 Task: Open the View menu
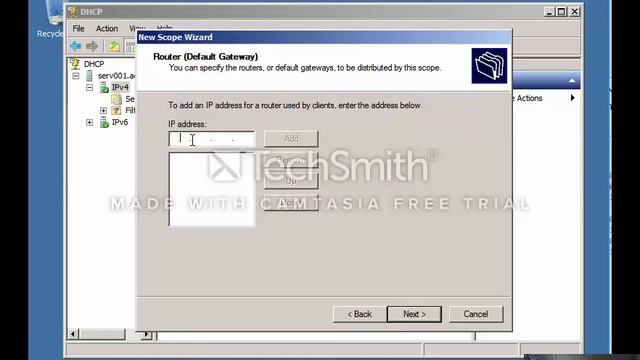[137, 29]
